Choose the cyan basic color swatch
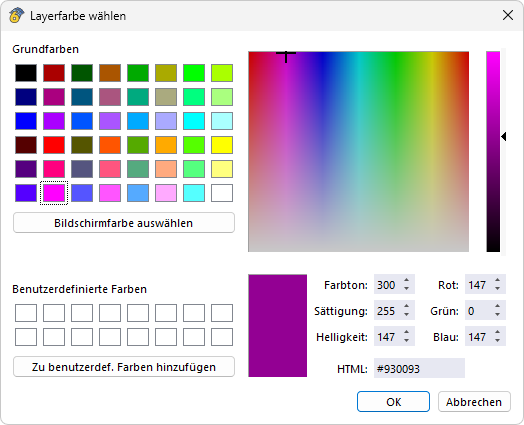 click(x=194, y=121)
